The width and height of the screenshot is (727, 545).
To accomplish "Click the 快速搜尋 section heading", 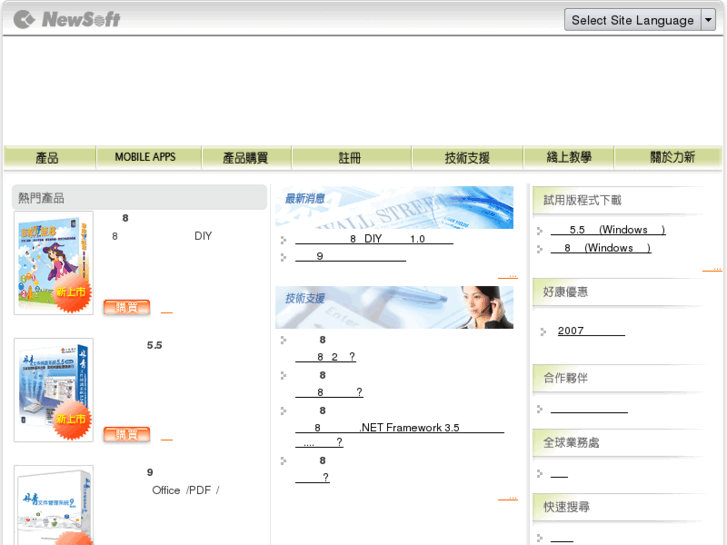I will pyautogui.click(x=566, y=507).
